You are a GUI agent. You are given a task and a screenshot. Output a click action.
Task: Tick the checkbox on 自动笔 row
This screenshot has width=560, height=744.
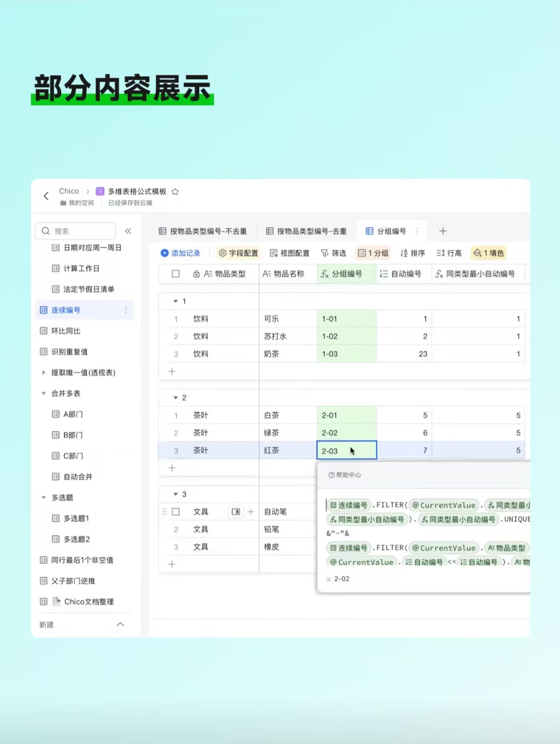[176, 512]
